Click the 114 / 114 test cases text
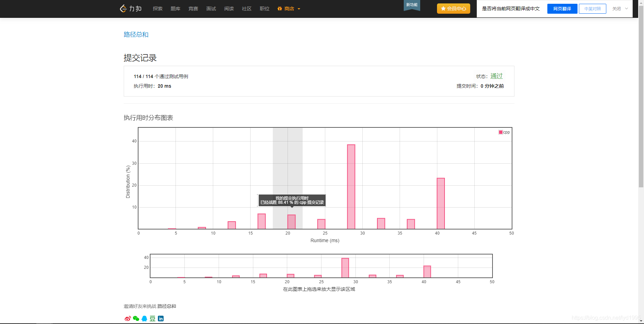The width and height of the screenshot is (644, 324). point(161,76)
